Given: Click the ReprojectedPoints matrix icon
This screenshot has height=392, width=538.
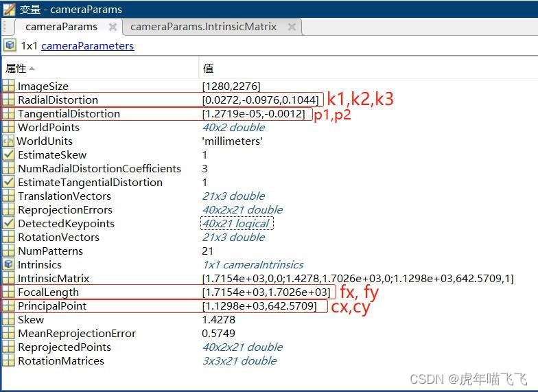Looking at the screenshot, I should (8, 347).
